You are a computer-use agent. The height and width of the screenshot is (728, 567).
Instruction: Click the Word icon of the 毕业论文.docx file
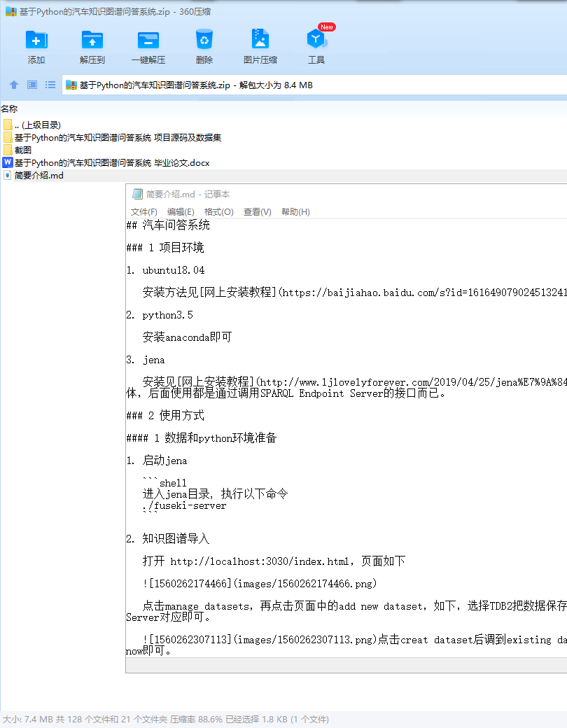(x=8, y=162)
